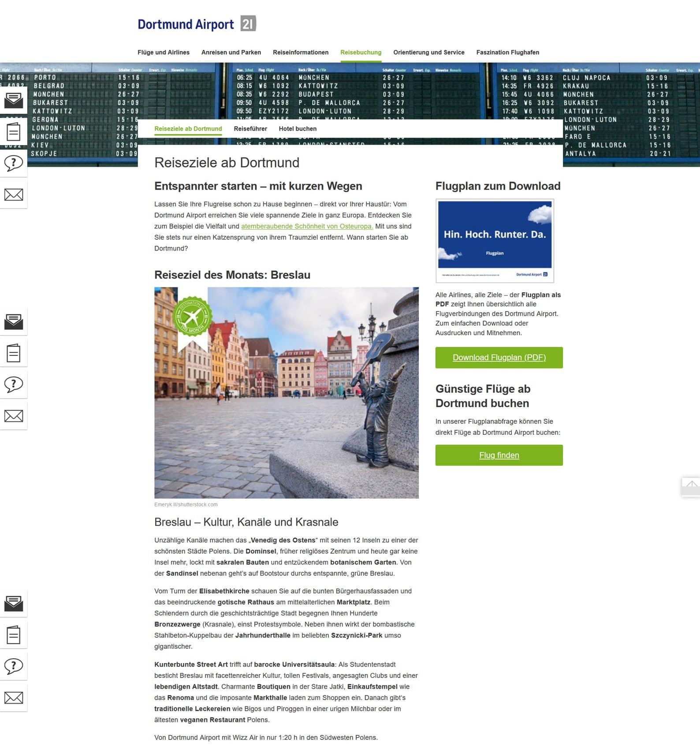Click the Emeryk III/shutterstock.com photo credit

pos(186,504)
